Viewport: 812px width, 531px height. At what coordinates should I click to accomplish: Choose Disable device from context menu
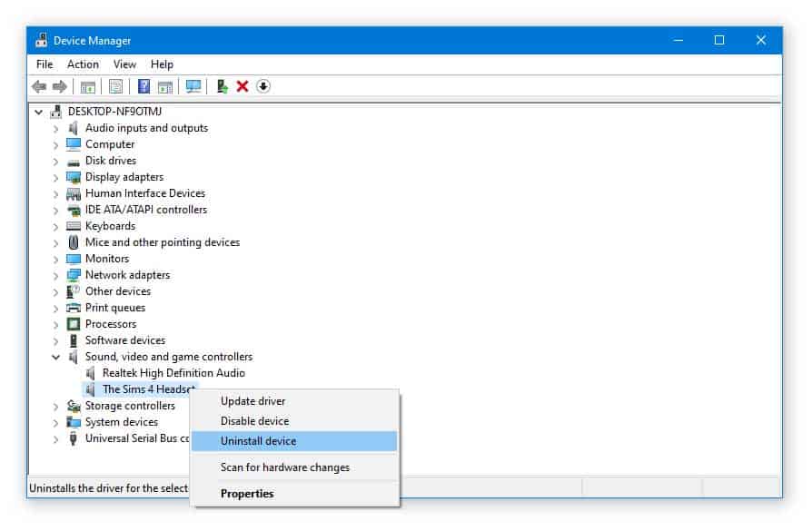point(295,421)
